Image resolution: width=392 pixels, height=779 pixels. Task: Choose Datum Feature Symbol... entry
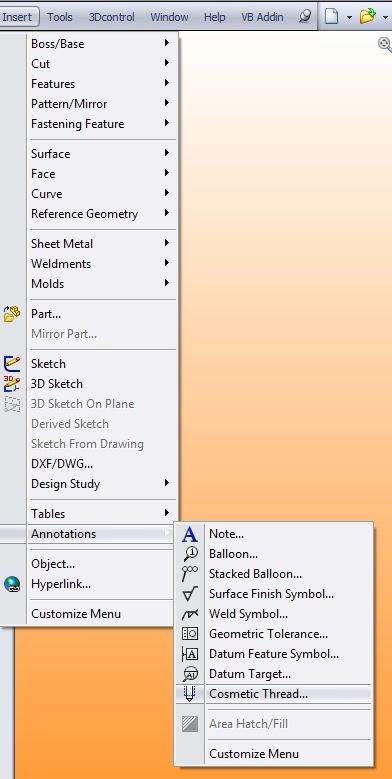(x=273, y=654)
